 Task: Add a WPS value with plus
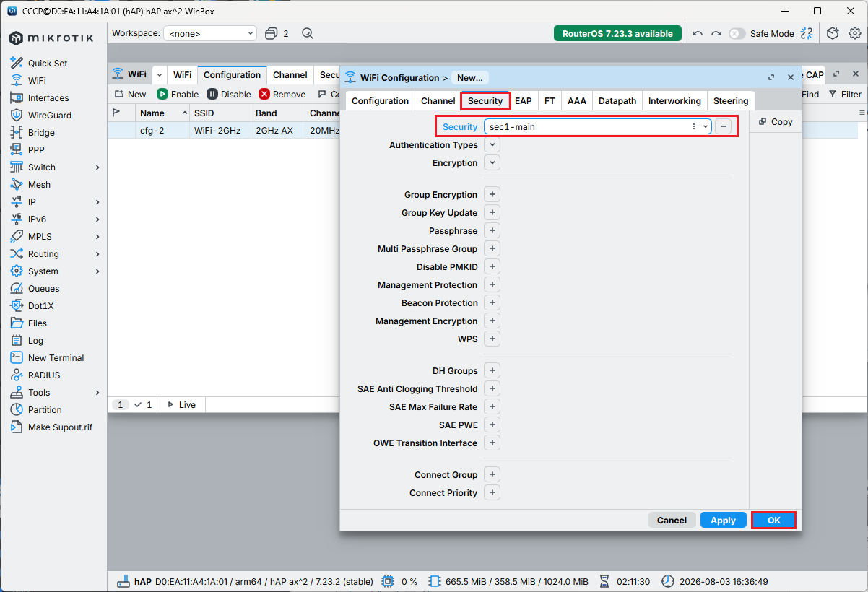pyautogui.click(x=492, y=339)
